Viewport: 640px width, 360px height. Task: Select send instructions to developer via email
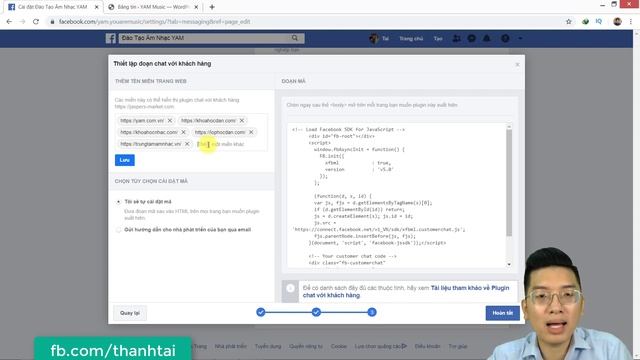118,230
